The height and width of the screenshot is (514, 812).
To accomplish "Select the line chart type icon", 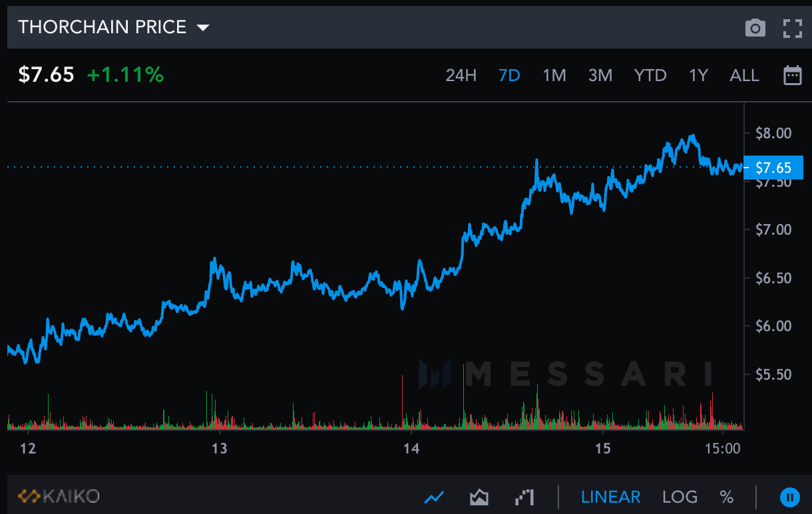I will 434,496.
